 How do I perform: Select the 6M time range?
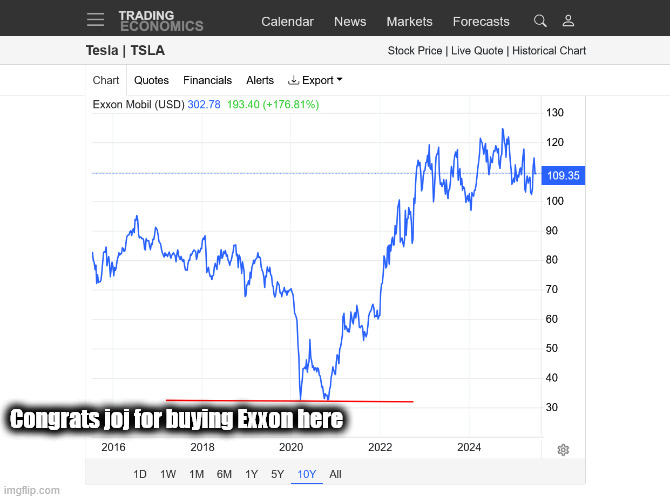[224, 474]
